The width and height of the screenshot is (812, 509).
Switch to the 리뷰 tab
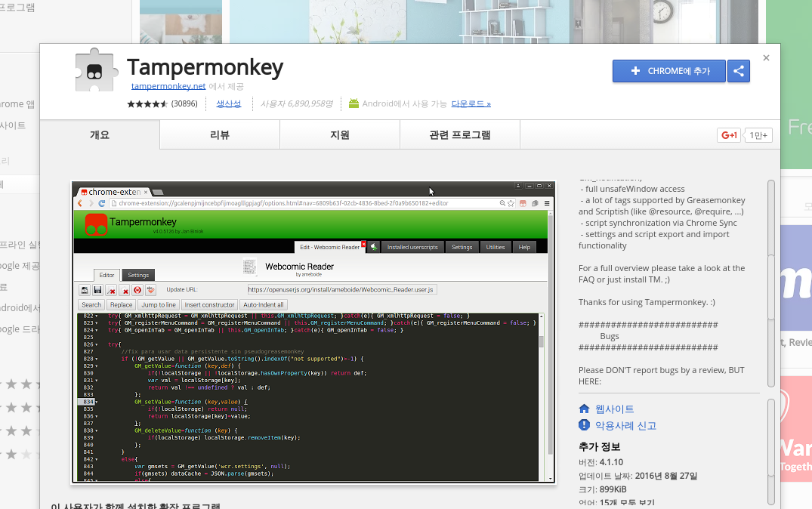click(x=220, y=134)
